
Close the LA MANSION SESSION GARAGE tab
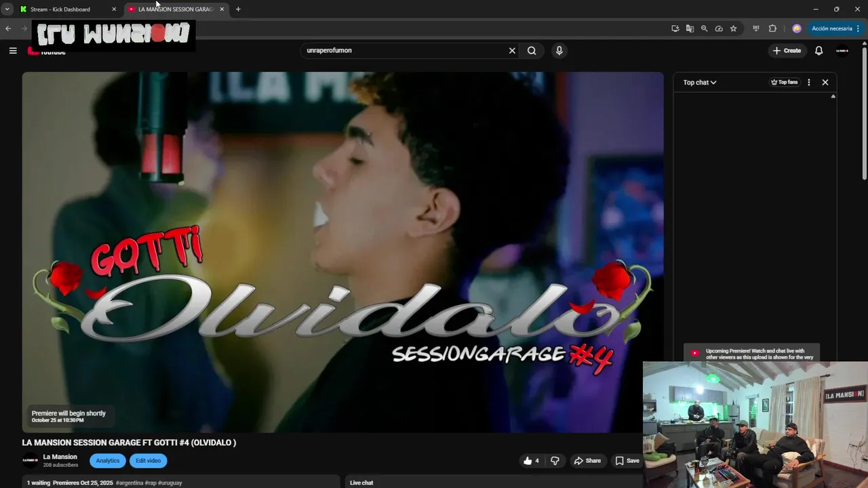[x=222, y=9]
